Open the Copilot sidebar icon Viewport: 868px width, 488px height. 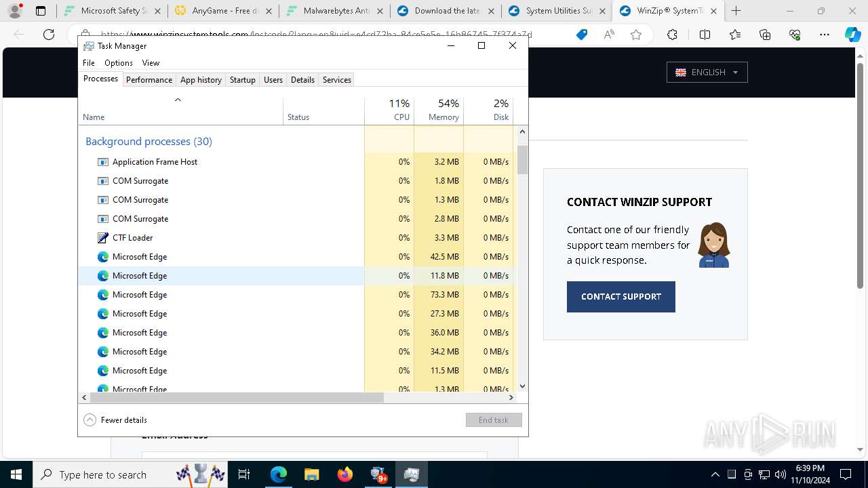(852, 35)
